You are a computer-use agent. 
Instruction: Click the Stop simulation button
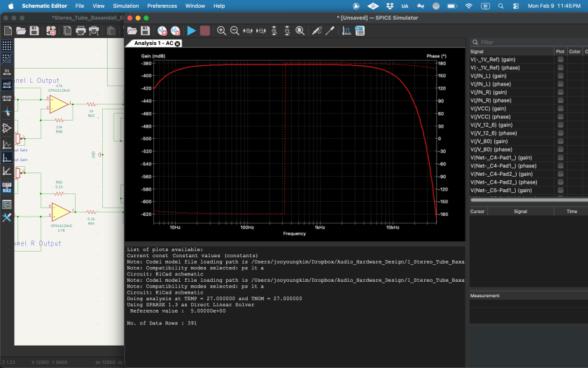click(x=204, y=31)
